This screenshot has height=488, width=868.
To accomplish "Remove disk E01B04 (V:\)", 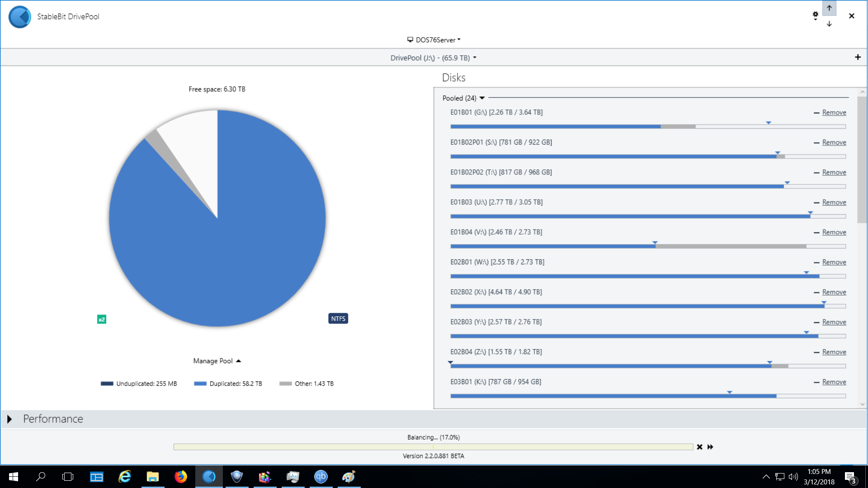I will point(834,232).
